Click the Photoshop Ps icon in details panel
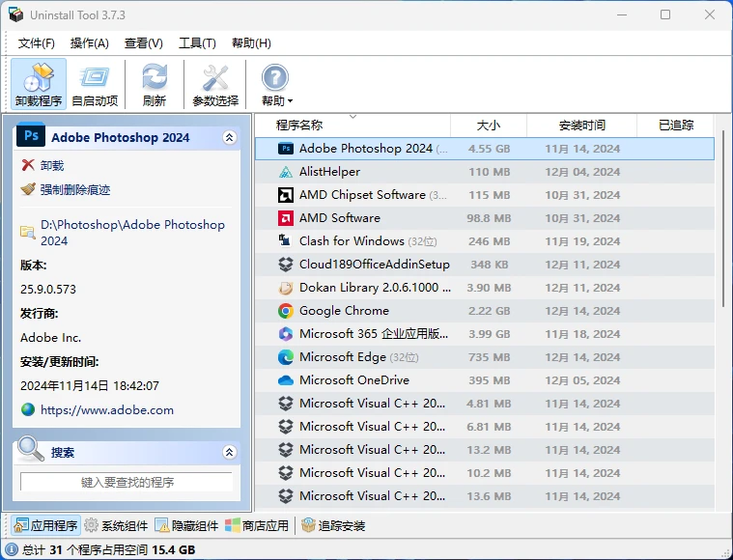733x560 pixels. 31,135
